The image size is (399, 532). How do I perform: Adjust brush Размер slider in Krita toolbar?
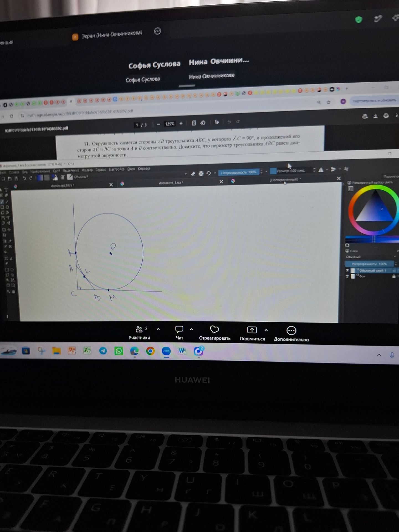coord(291,171)
